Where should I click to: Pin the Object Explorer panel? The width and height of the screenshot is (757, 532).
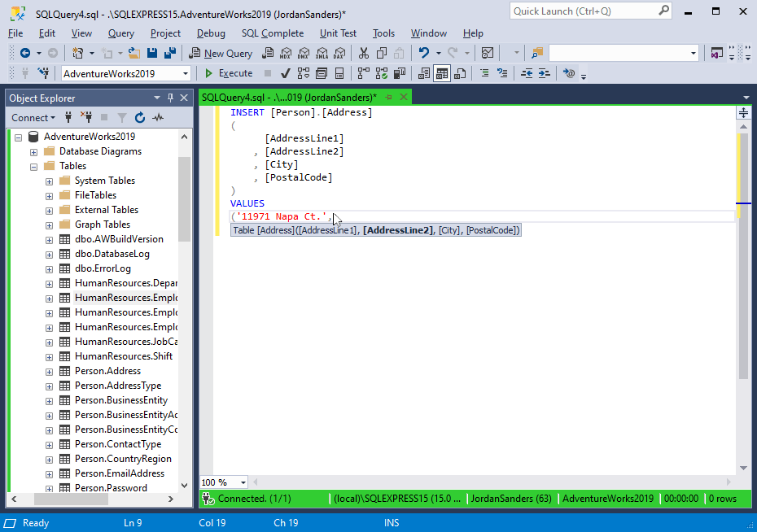pyautogui.click(x=170, y=98)
